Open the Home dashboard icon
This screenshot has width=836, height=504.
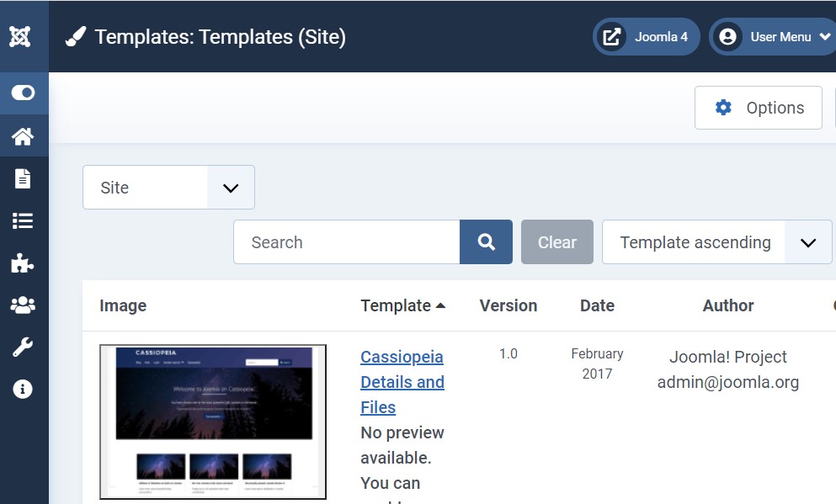click(23, 136)
